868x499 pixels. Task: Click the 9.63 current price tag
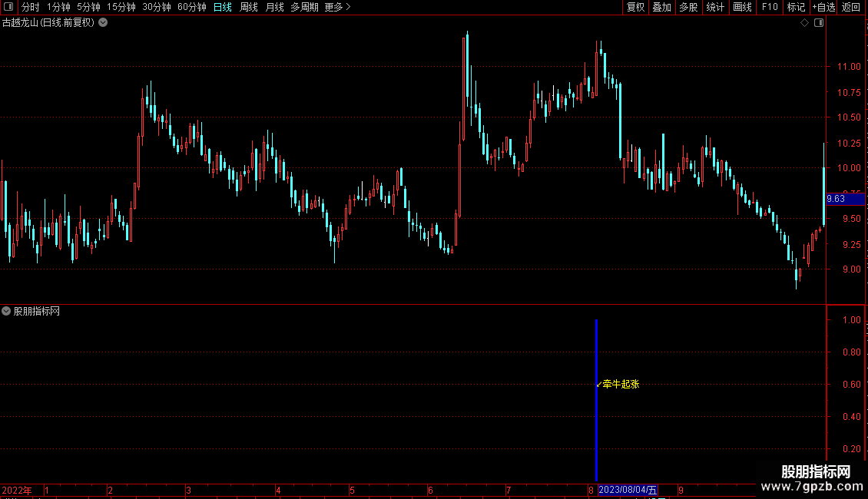tap(845, 199)
